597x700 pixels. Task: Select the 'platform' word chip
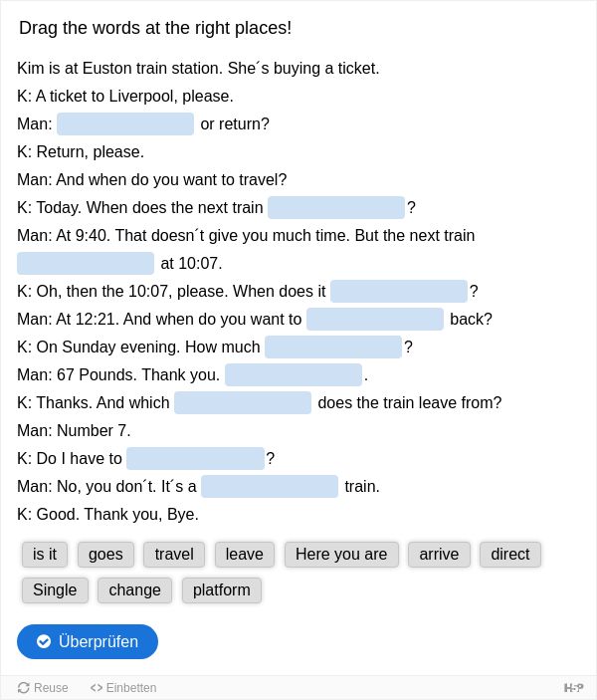click(222, 590)
